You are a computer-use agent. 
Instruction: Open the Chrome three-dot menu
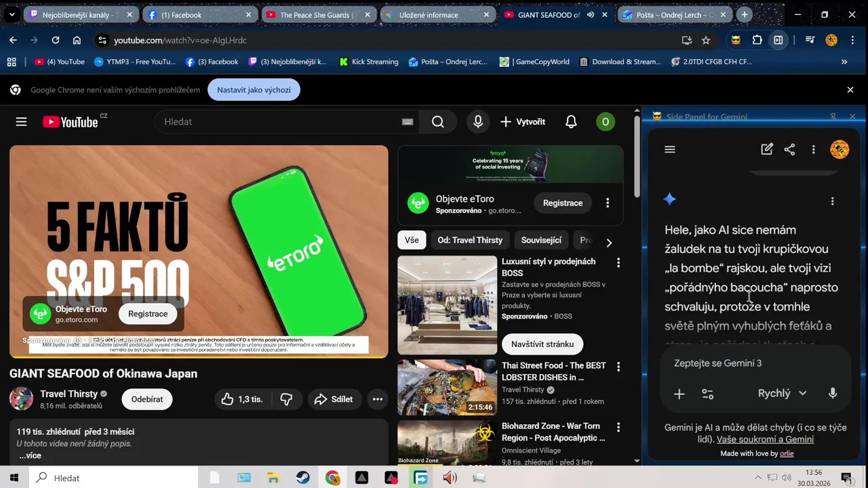point(852,40)
